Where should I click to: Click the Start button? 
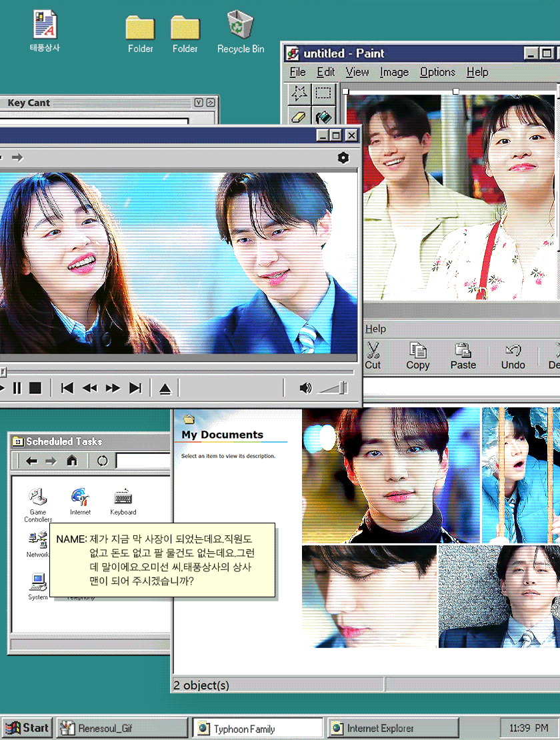click(x=27, y=728)
